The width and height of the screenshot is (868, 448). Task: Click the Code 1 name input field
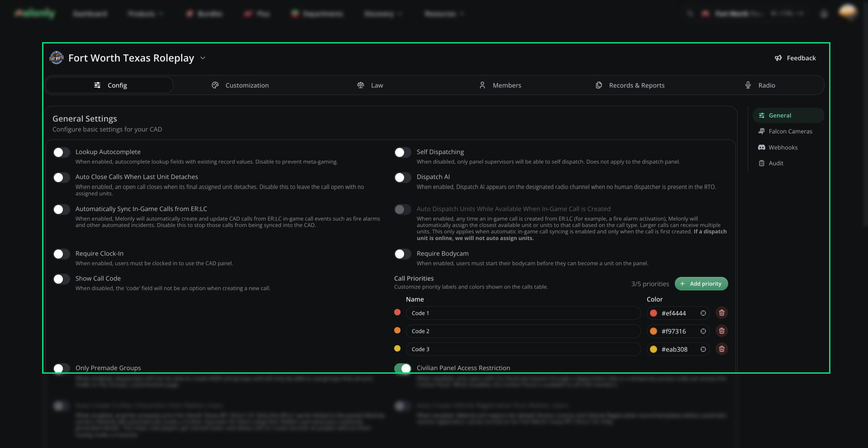click(523, 313)
